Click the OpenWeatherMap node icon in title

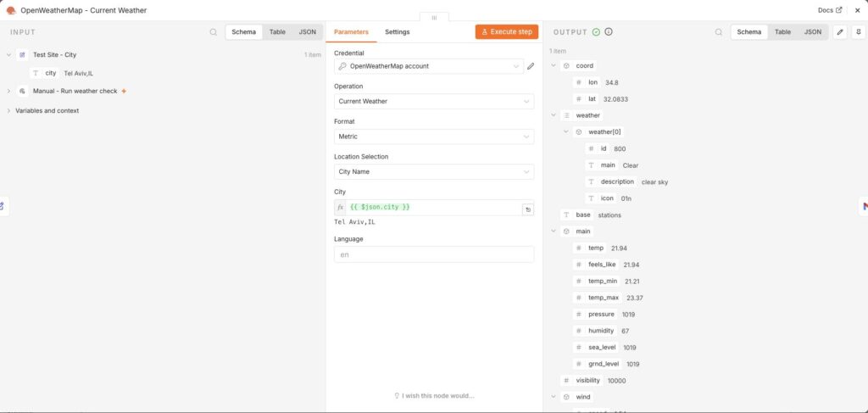(x=10, y=10)
